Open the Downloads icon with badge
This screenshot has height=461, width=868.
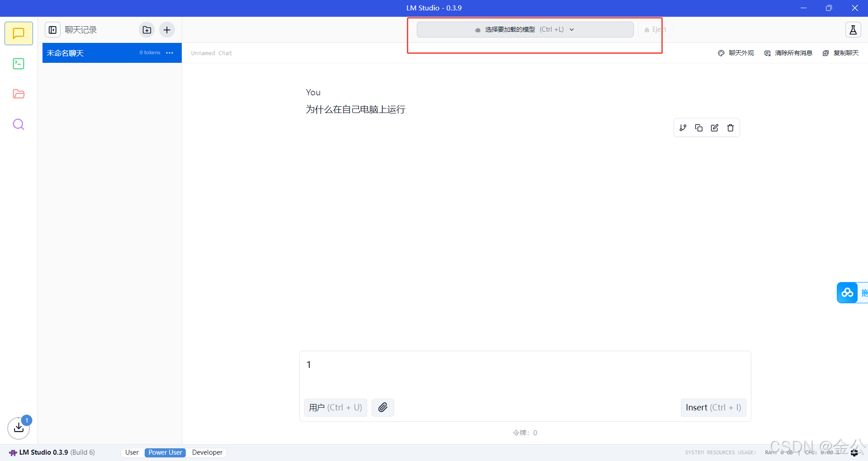pyautogui.click(x=19, y=428)
